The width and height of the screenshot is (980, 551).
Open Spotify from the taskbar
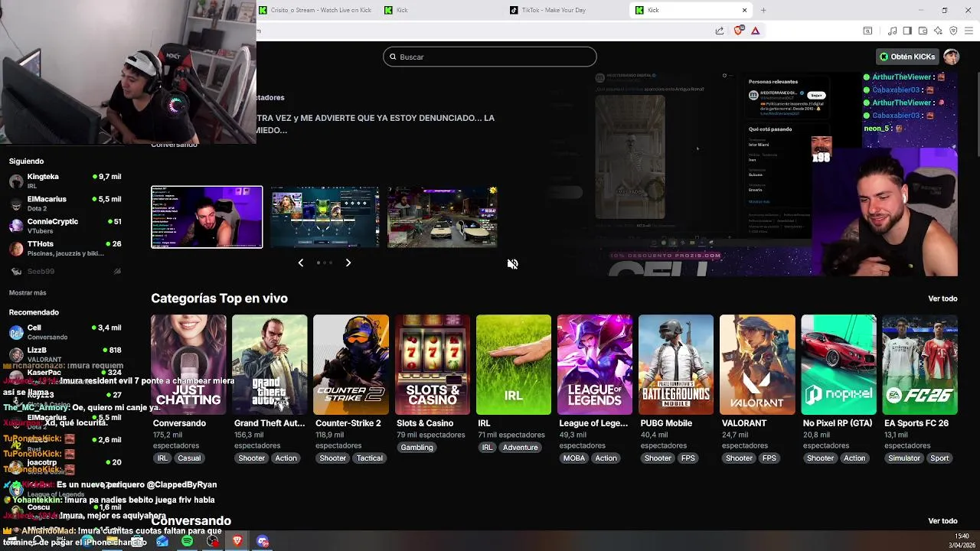(x=188, y=541)
